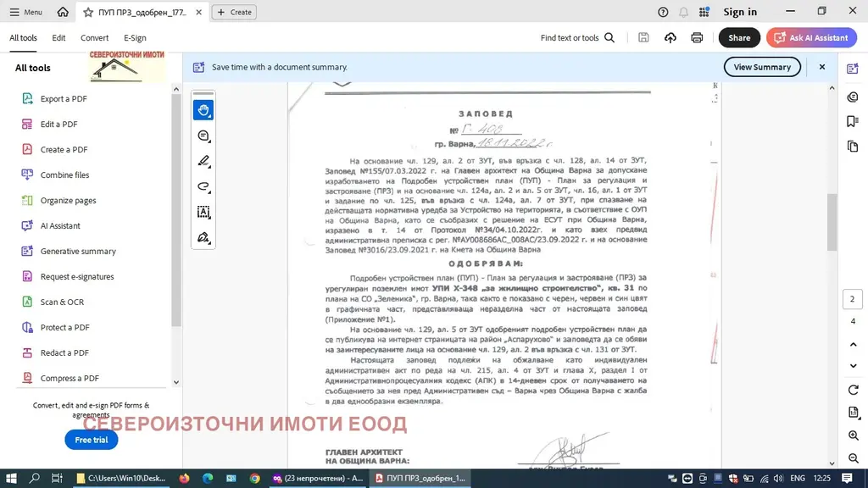Open bookmarks panel in right sidebar
This screenshot has width=868, height=488.
853,121
